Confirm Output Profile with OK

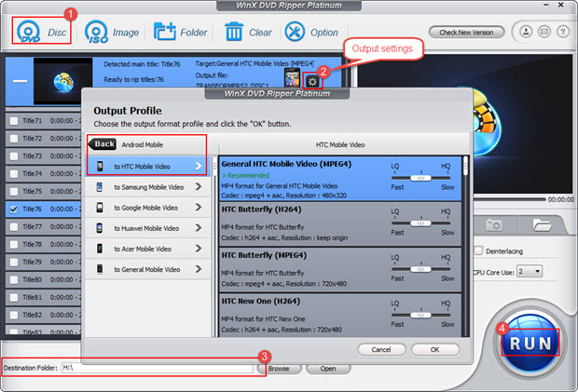pyautogui.click(x=435, y=349)
